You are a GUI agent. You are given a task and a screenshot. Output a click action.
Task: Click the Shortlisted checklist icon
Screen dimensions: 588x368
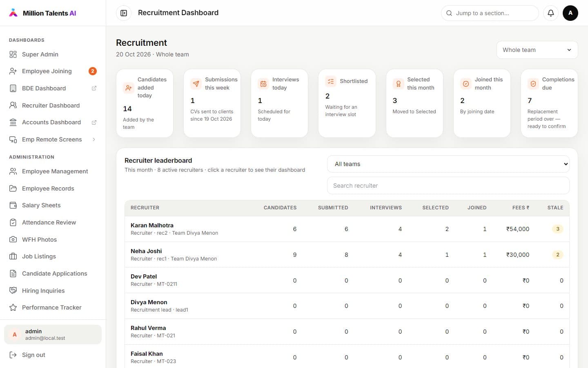tap(331, 81)
